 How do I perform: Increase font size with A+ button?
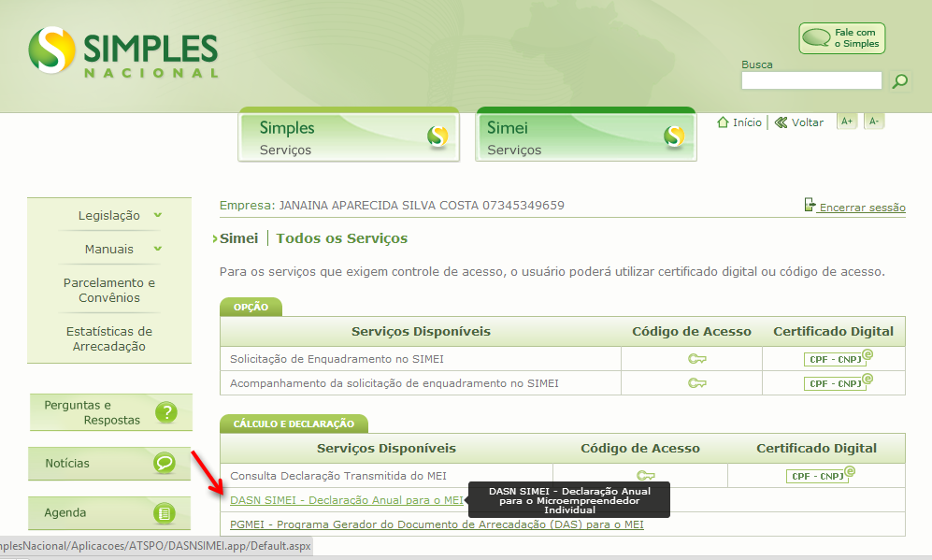click(x=846, y=122)
